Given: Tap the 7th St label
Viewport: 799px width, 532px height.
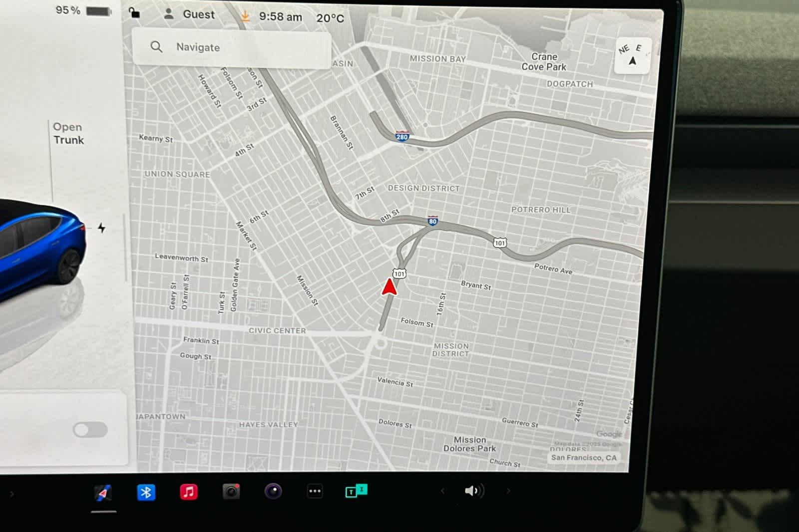Looking at the screenshot, I should coord(365,193).
